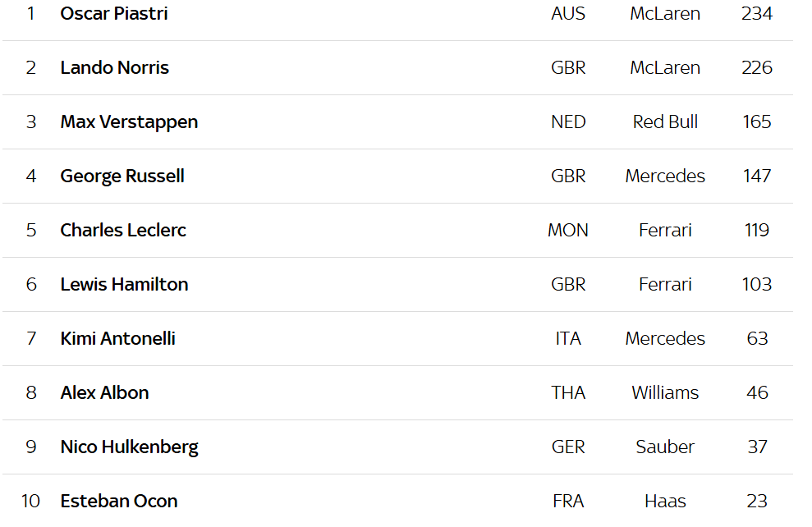
Task: Open Kimi Antonelli's driver link
Action: click(117, 339)
